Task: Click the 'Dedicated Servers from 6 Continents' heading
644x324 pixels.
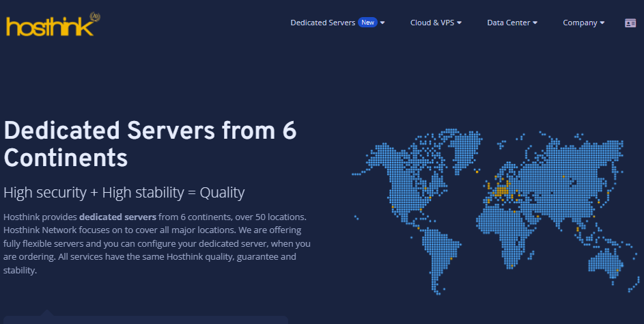Action: (x=150, y=144)
